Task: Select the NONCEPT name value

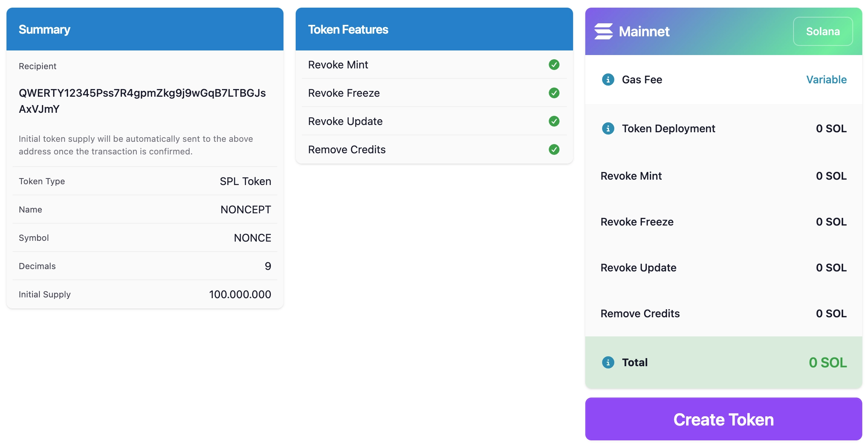Action: coord(246,209)
